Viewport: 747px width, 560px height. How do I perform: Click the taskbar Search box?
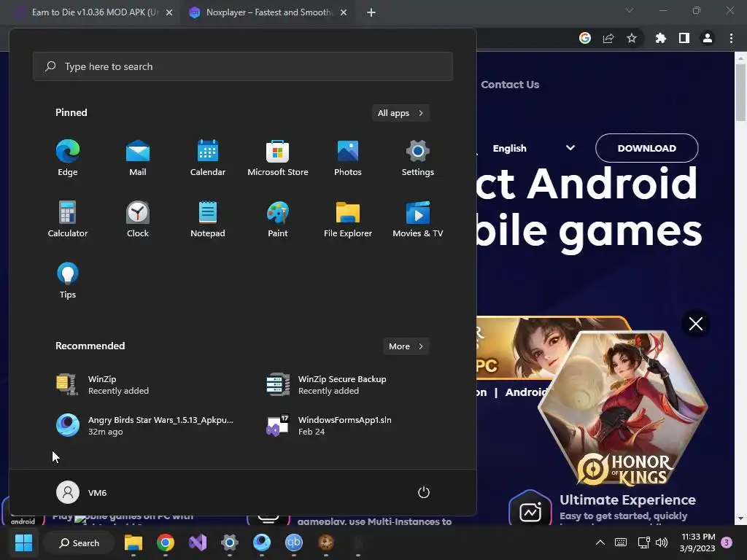(x=79, y=542)
